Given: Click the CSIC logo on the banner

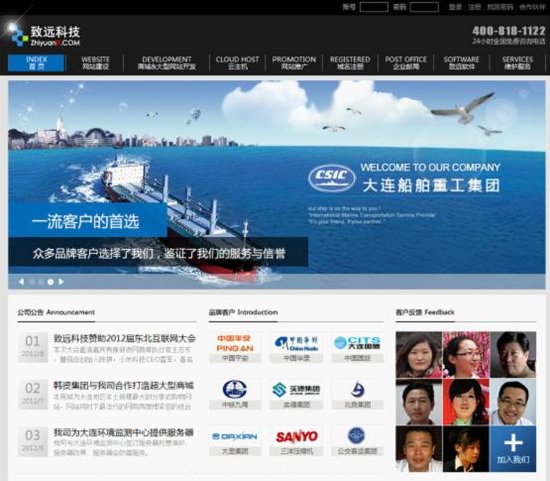Looking at the screenshot, I should [x=332, y=178].
